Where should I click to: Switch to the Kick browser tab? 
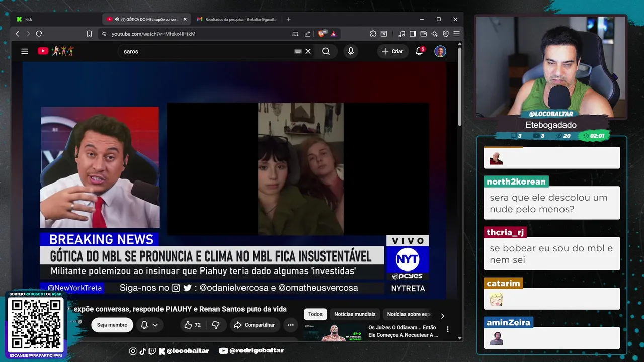point(28,19)
